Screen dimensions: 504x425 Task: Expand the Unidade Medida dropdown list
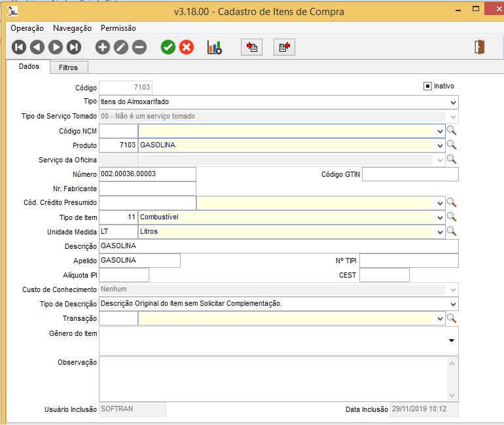coord(440,232)
